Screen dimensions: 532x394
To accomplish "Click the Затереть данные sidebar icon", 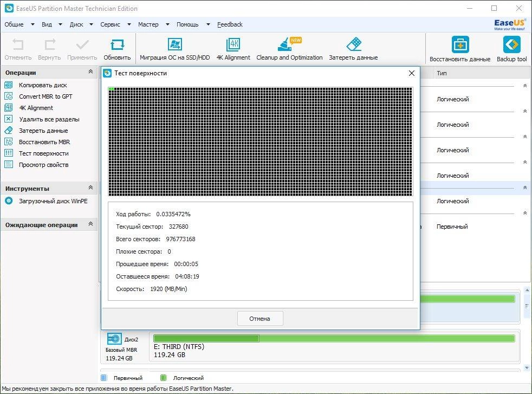I will (x=9, y=130).
